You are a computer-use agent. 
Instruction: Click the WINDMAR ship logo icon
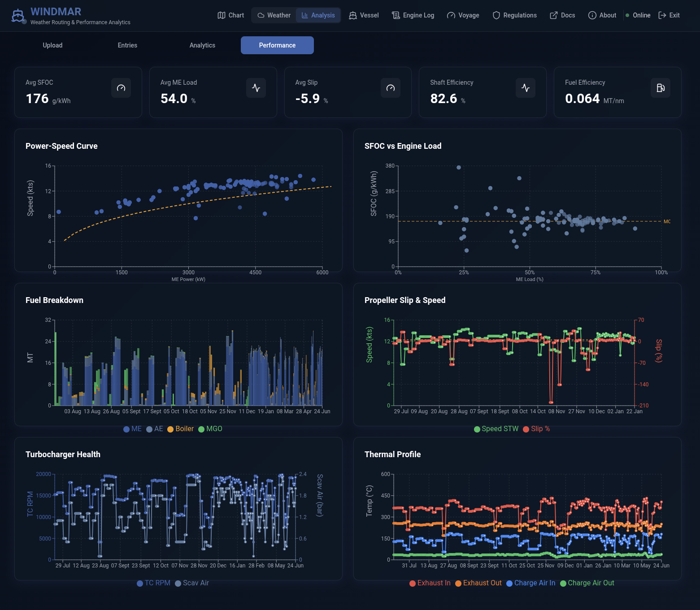coord(17,16)
